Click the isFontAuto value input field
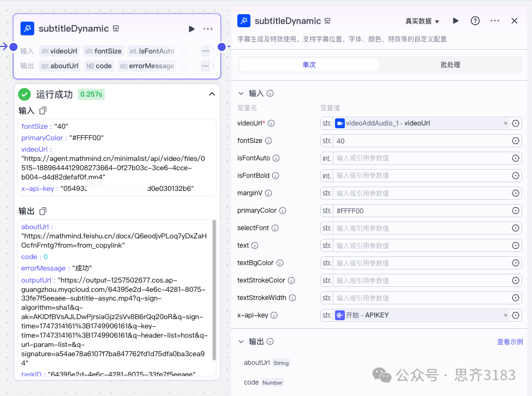The image size is (532, 396). tap(422, 158)
